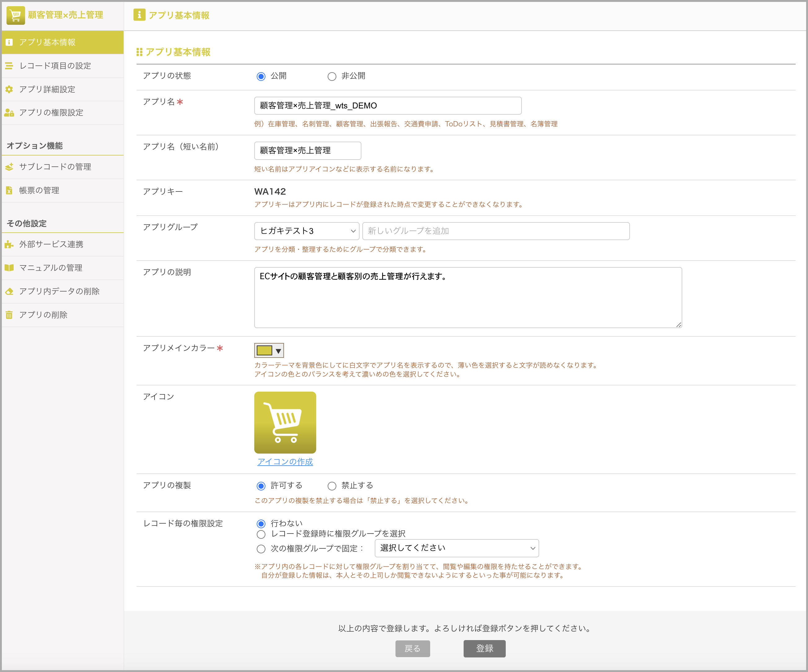Open レコード項目の設定 menu item

click(x=63, y=66)
